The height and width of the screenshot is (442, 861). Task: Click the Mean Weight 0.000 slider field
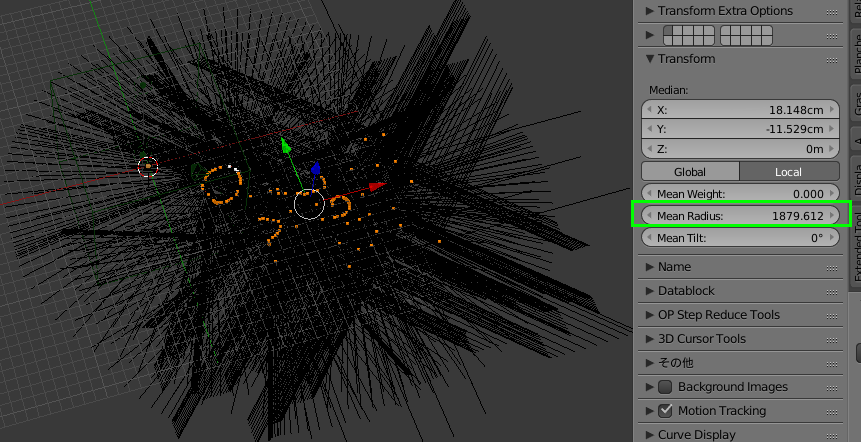coord(740,193)
